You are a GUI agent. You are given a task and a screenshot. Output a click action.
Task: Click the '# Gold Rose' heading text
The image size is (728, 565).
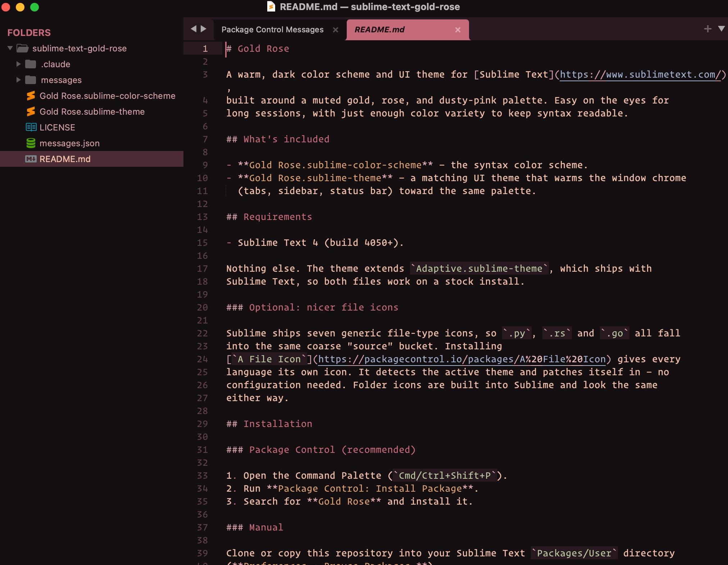(x=258, y=49)
